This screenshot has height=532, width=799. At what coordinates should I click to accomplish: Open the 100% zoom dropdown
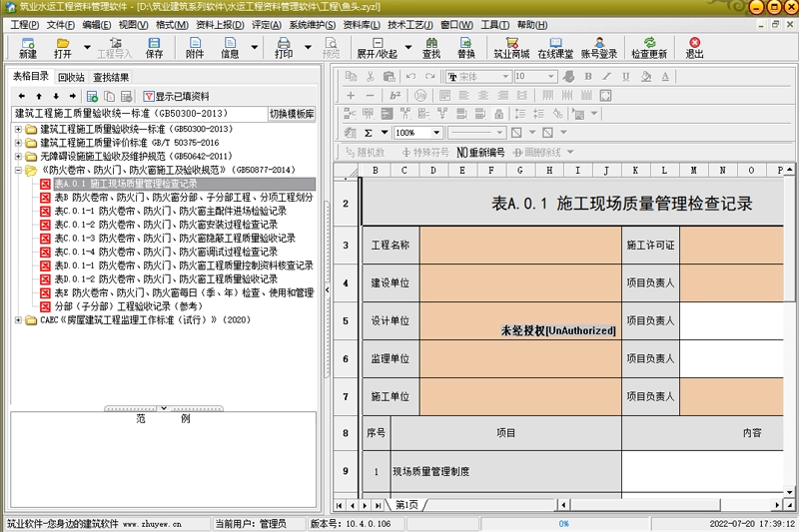click(x=436, y=133)
